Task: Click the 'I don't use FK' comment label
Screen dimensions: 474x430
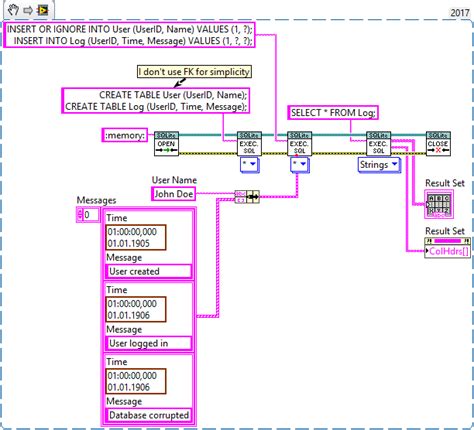Action: pyautogui.click(x=194, y=72)
